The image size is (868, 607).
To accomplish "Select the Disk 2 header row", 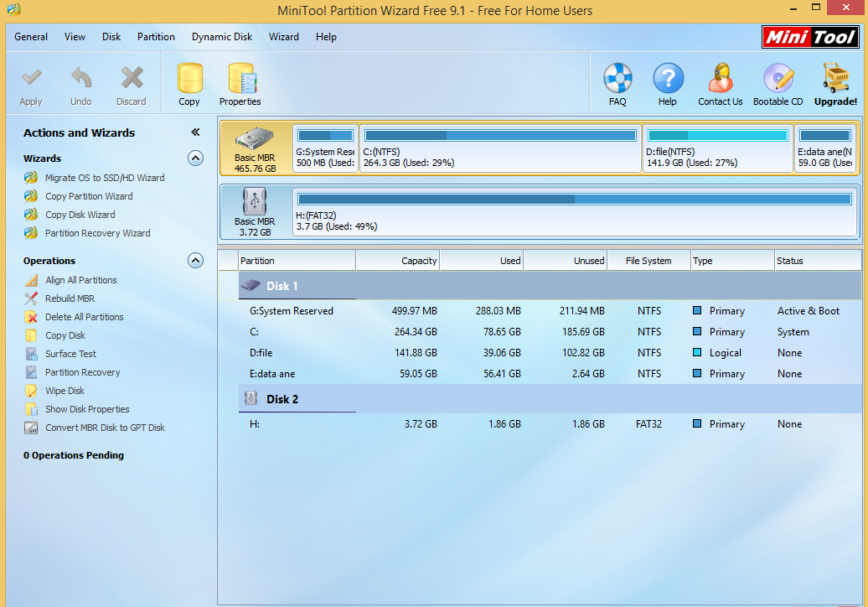I will pos(550,399).
